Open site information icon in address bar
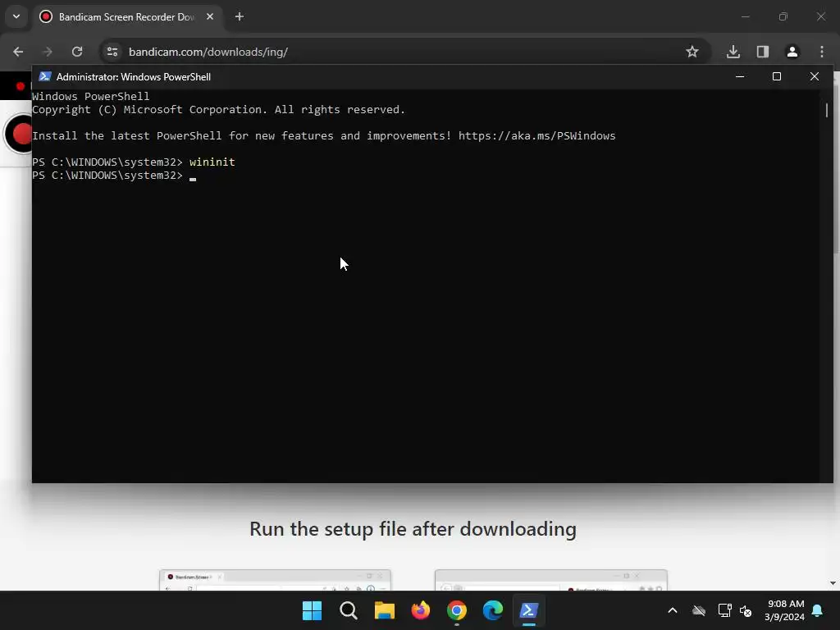840x630 pixels. tap(112, 52)
